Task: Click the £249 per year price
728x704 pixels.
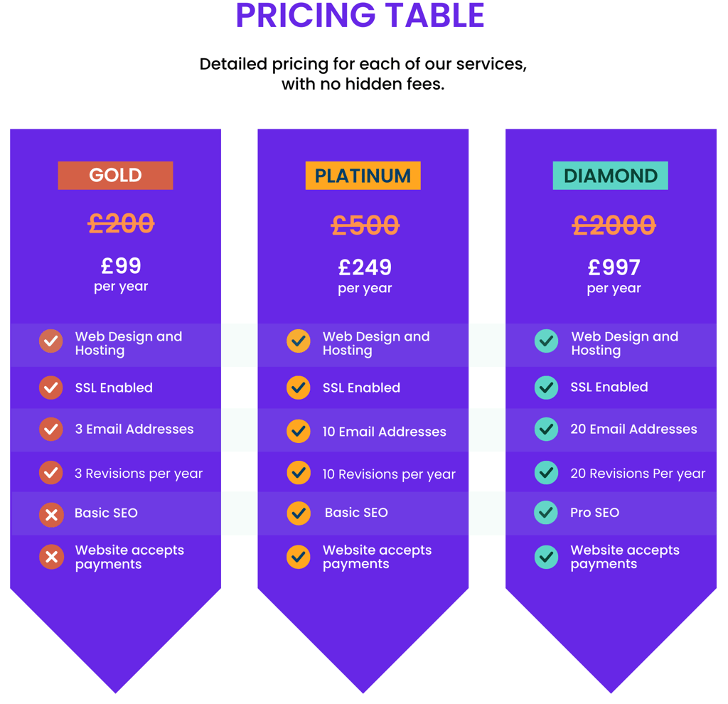Action: pyautogui.click(x=365, y=277)
